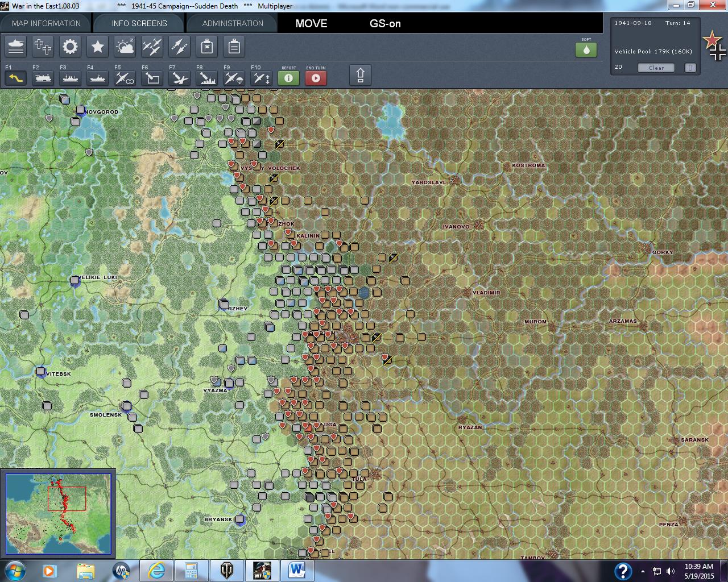The width and height of the screenshot is (728, 582).
Task: Click the small 0 counter button
Action: [x=690, y=68]
